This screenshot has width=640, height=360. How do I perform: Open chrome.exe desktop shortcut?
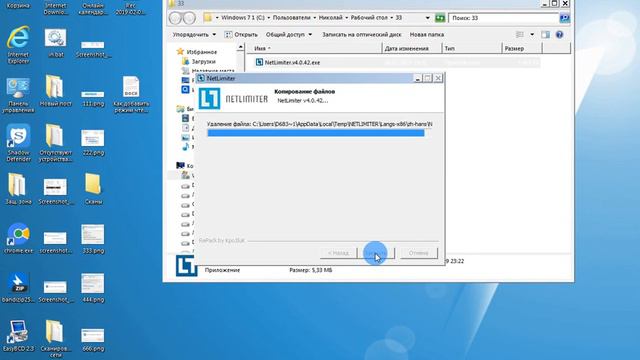click(18, 238)
